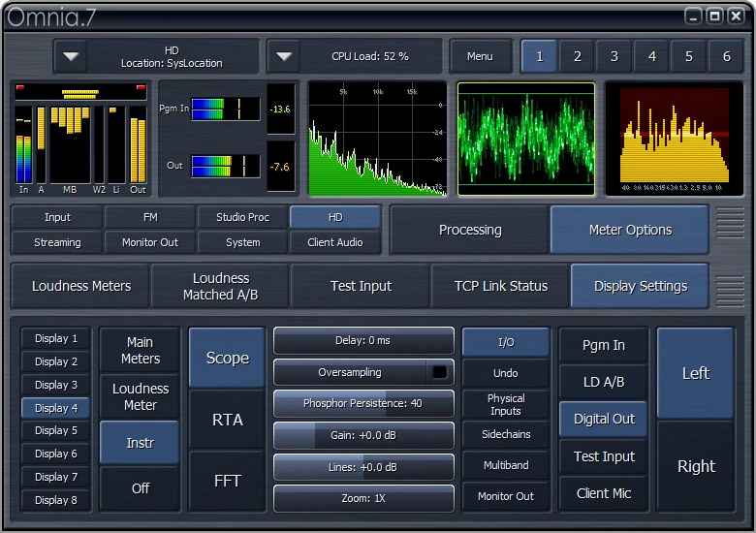The width and height of the screenshot is (756, 533).
Task: Switch to the Studio Proc tab
Action: [242, 217]
